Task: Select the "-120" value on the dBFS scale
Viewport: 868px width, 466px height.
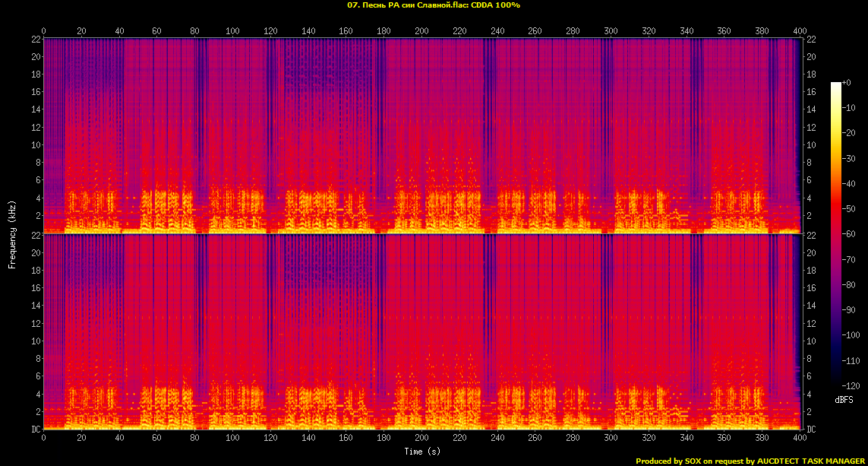Action: click(851, 385)
